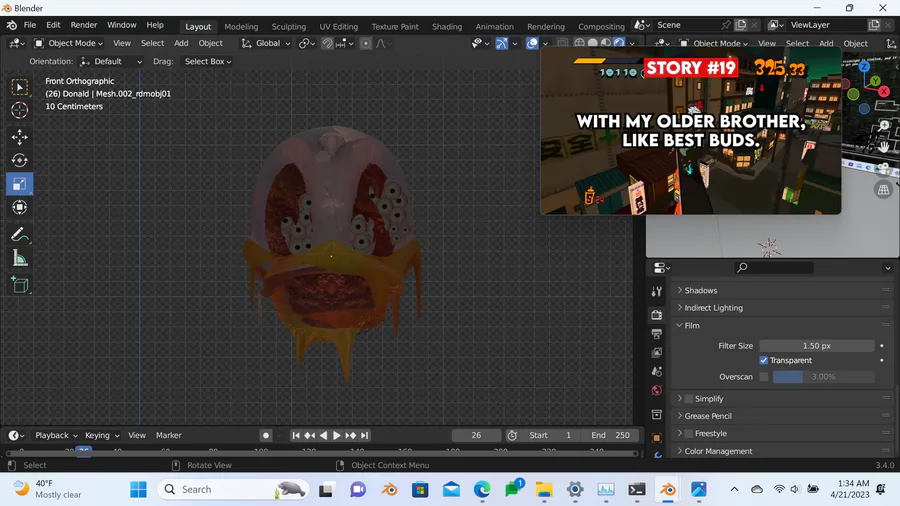Open the View Layer properties tab
This screenshot has height=506, width=900.
tap(657, 352)
